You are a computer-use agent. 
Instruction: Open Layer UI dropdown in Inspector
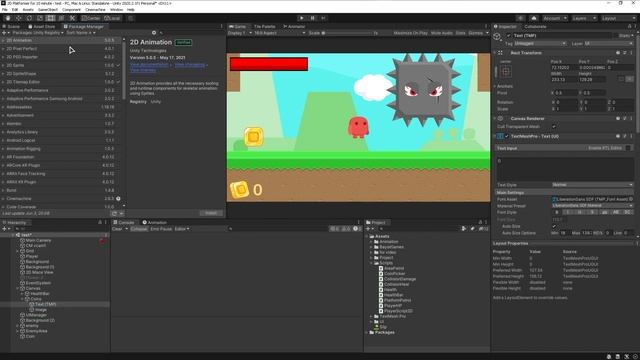click(x=608, y=43)
